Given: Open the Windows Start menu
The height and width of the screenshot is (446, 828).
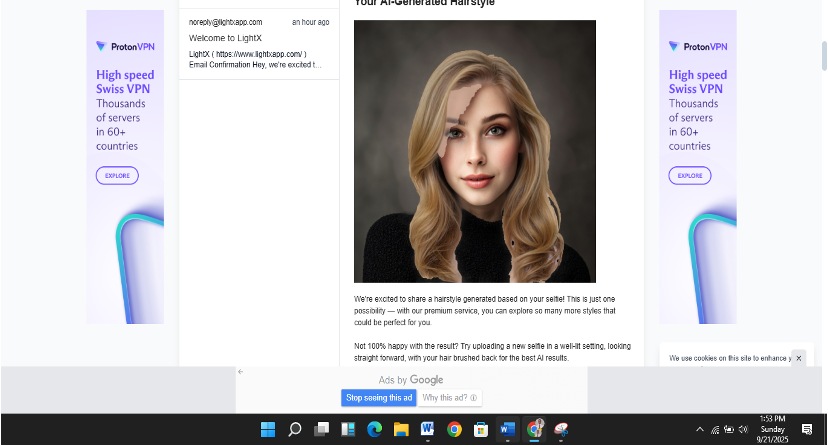Looking at the screenshot, I should [x=268, y=430].
